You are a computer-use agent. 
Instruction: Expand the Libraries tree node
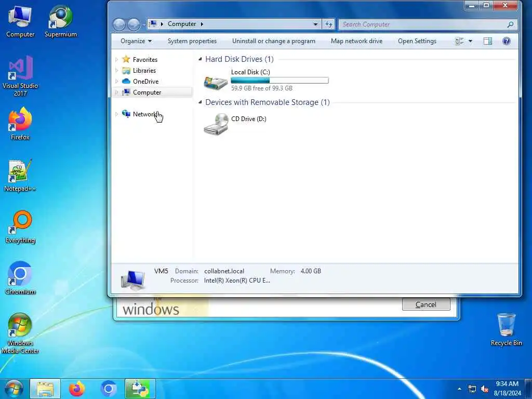117,71
